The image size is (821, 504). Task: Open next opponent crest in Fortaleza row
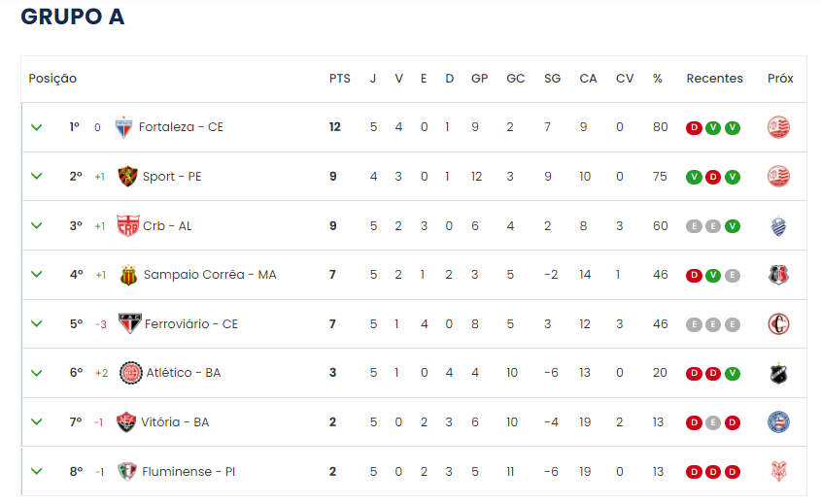(778, 127)
